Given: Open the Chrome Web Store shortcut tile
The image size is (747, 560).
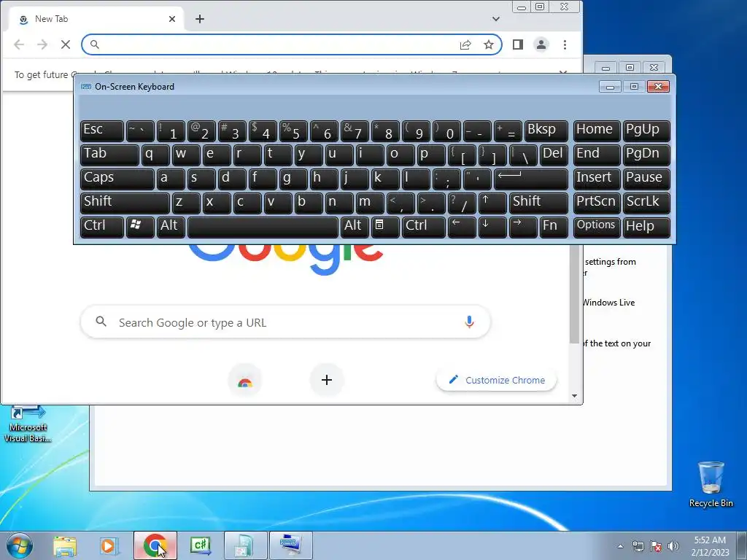Looking at the screenshot, I should point(245,380).
